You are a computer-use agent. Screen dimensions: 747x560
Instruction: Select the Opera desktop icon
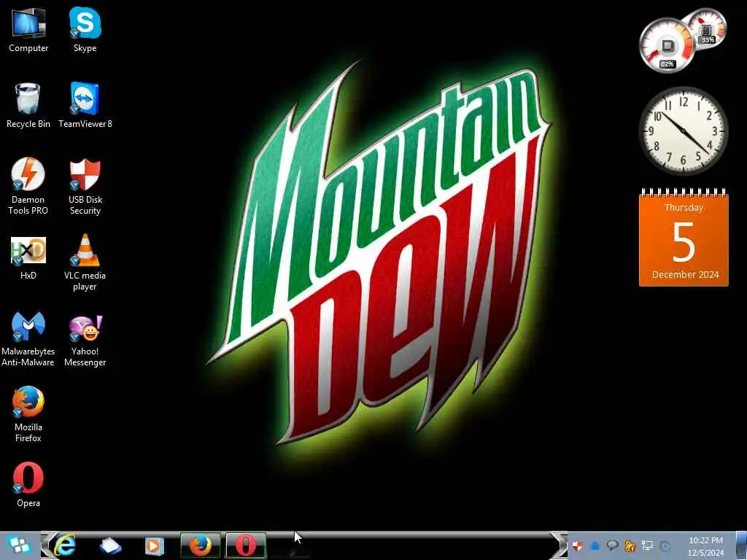(x=28, y=484)
